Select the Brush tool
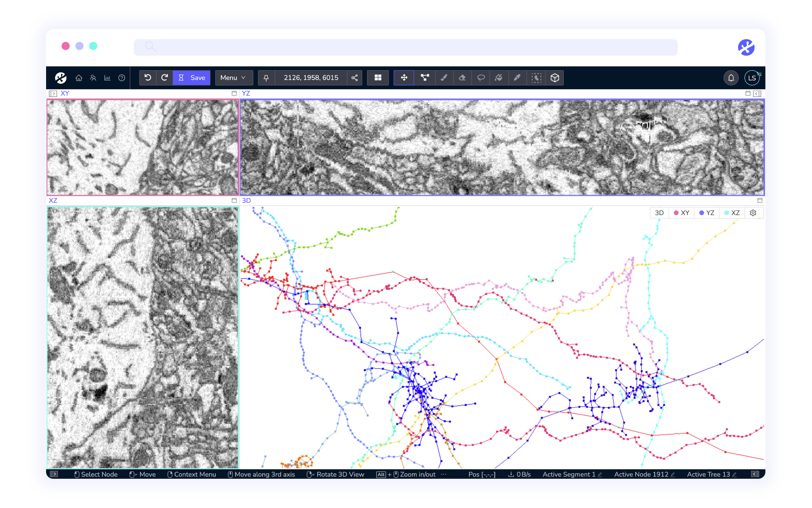Viewport: 812px width, 508px height. point(444,78)
